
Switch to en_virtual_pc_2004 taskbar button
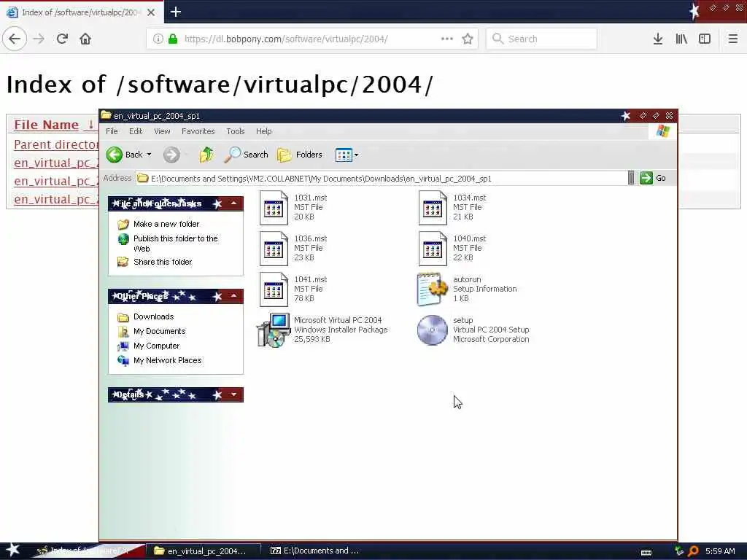tap(203, 551)
